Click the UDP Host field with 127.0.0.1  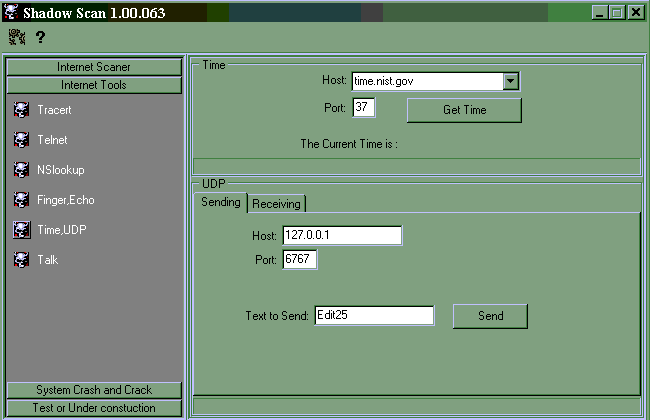pyautogui.click(x=342, y=235)
